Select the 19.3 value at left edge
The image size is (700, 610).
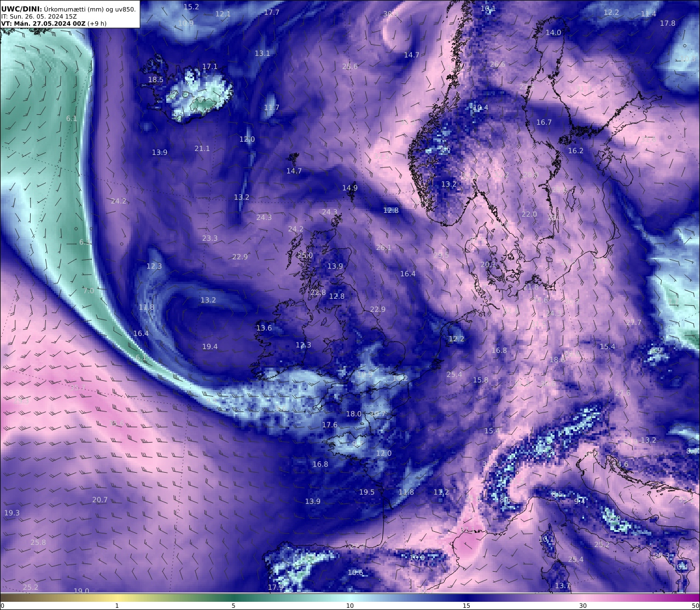[12, 513]
